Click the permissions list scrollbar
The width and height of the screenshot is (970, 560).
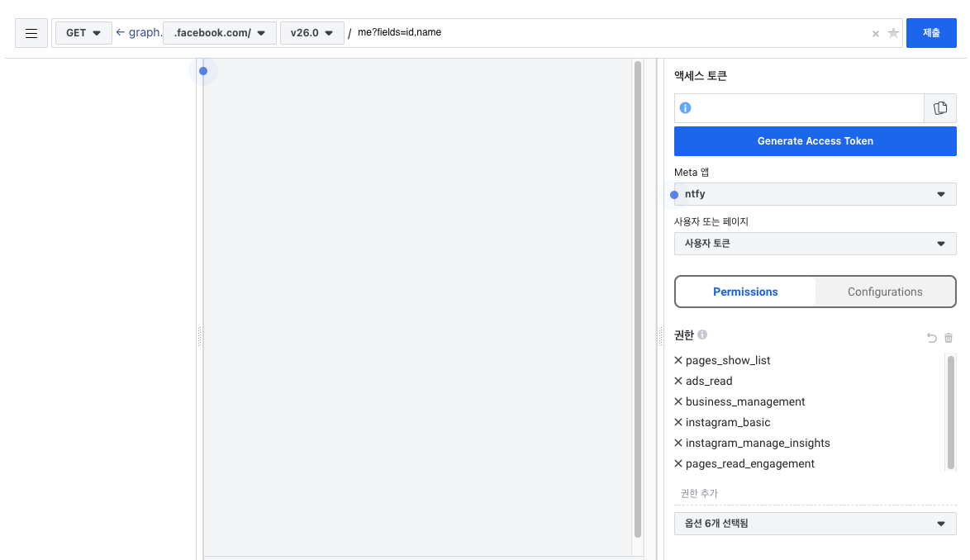click(x=951, y=412)
